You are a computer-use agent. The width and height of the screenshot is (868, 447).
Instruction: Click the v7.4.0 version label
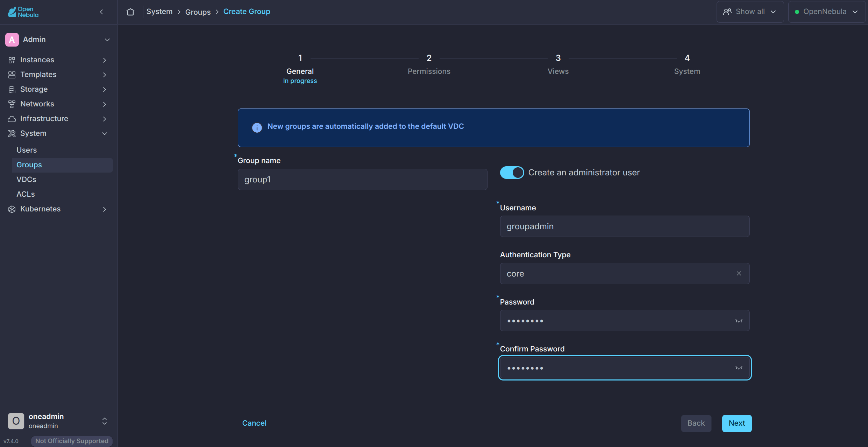pyautogui.click(x=11, y=441)
